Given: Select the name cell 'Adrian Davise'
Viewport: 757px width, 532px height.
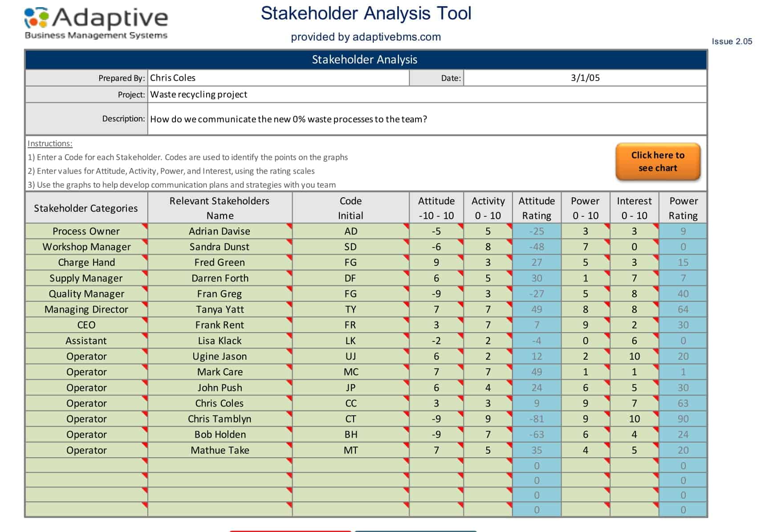Looking at the screenshot, I should (x=220, y=231).
